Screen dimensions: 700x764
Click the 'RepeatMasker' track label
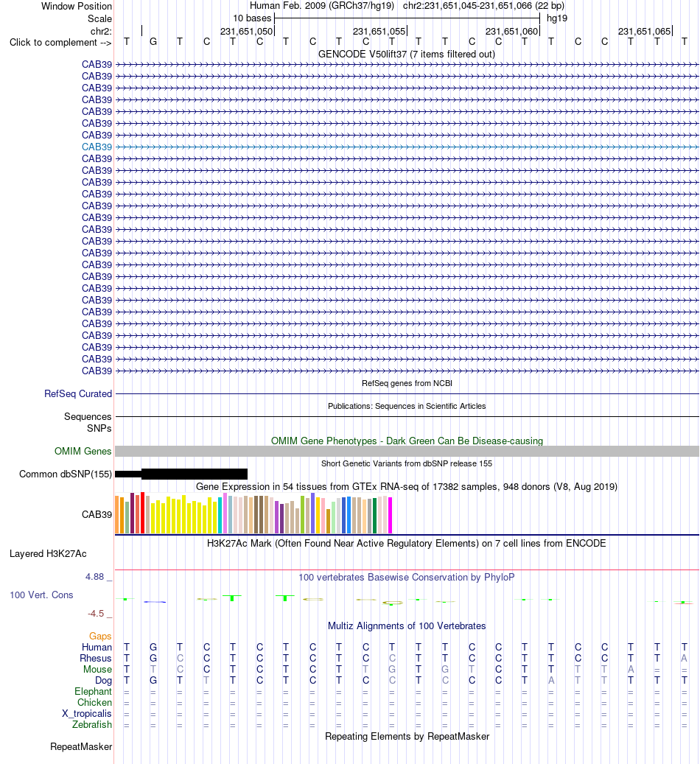(81, 747)
